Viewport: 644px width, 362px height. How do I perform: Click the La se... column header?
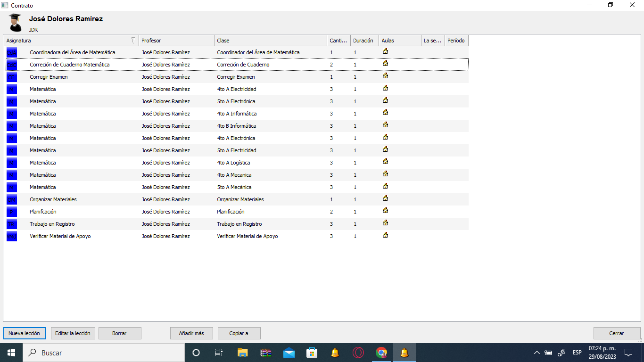click(x=433, y=41)
